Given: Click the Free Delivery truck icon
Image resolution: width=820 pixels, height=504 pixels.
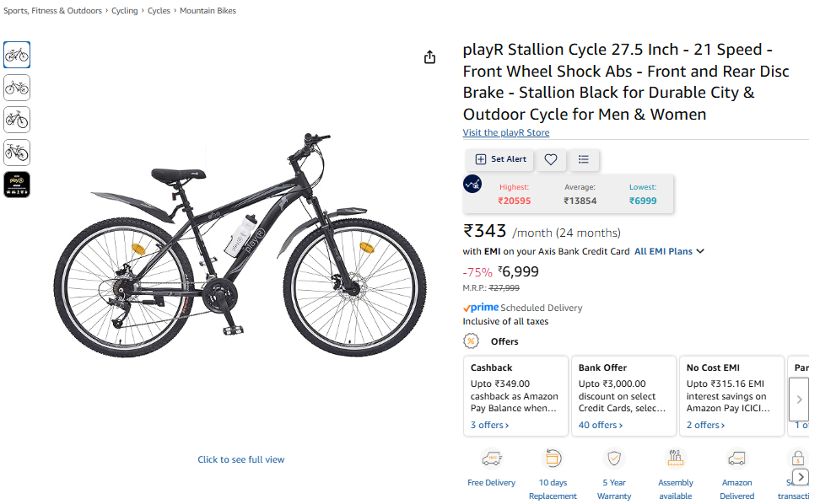Looking at the screenshot, I should 491,458.
